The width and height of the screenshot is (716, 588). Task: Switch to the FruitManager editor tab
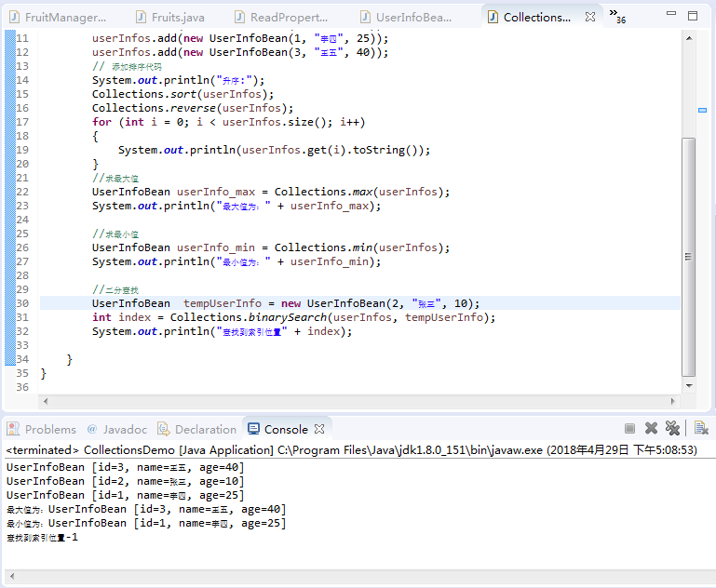point(58,18)
